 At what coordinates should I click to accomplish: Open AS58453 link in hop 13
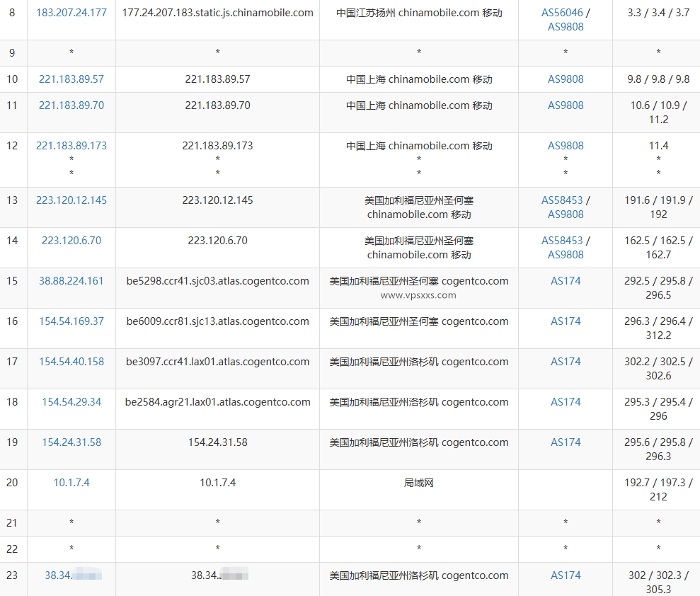(562, 200)
